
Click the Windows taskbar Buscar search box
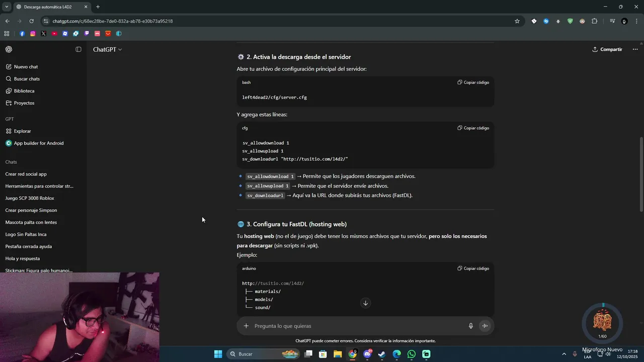(264, 354)
